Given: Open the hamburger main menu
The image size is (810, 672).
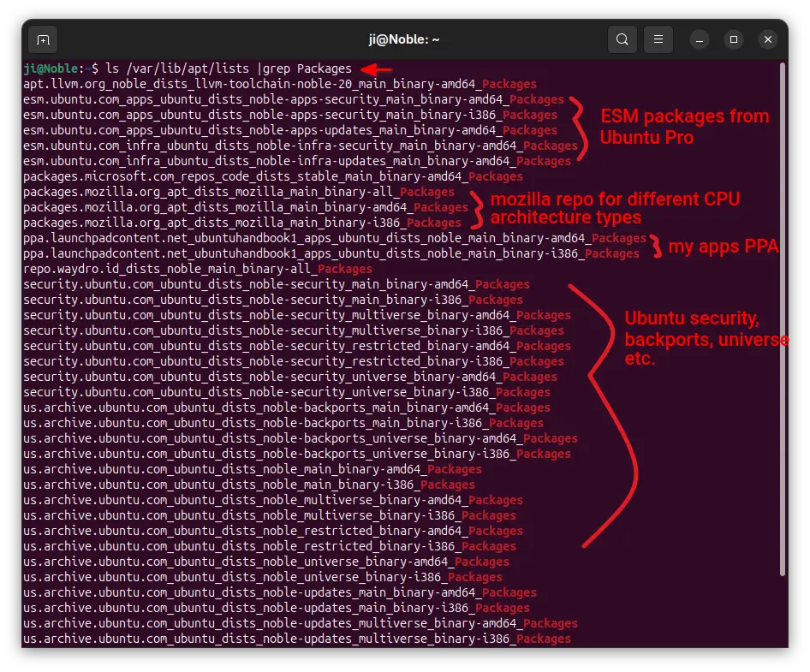Looking at the screenshot, I should click(x=658, y=39).
